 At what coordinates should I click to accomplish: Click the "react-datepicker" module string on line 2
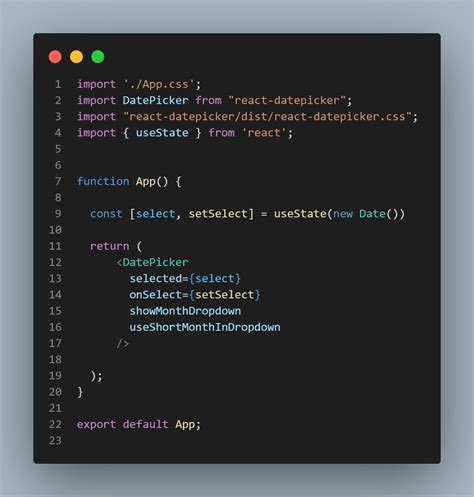[x=287, y=100]
